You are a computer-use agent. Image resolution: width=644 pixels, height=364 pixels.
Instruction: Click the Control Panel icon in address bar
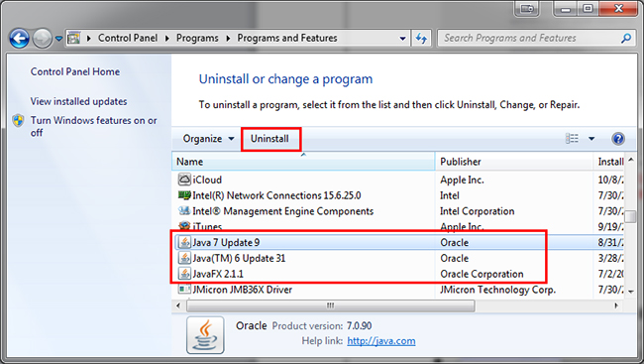coord(73,38)
